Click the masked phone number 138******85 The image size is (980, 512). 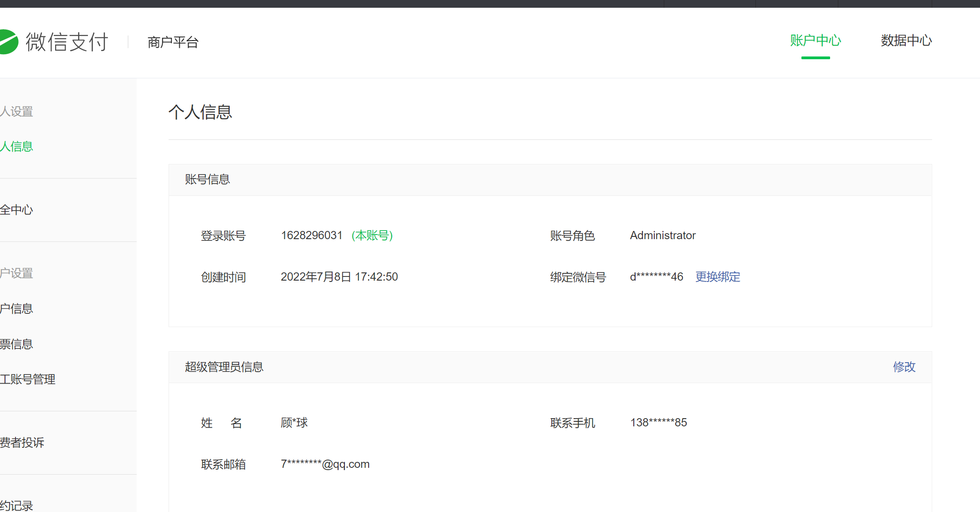point(658,423)
